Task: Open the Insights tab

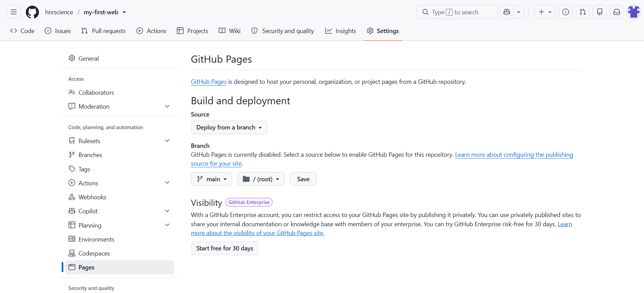Action: 341,31
